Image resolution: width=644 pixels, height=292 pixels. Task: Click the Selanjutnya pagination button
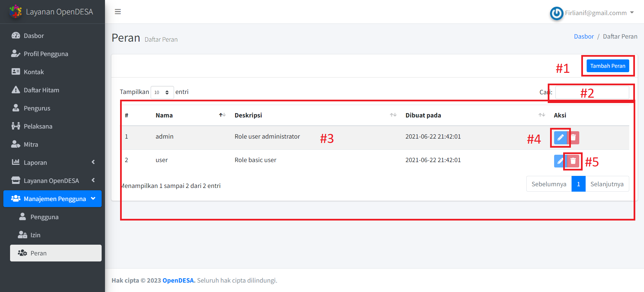(607, 184)
